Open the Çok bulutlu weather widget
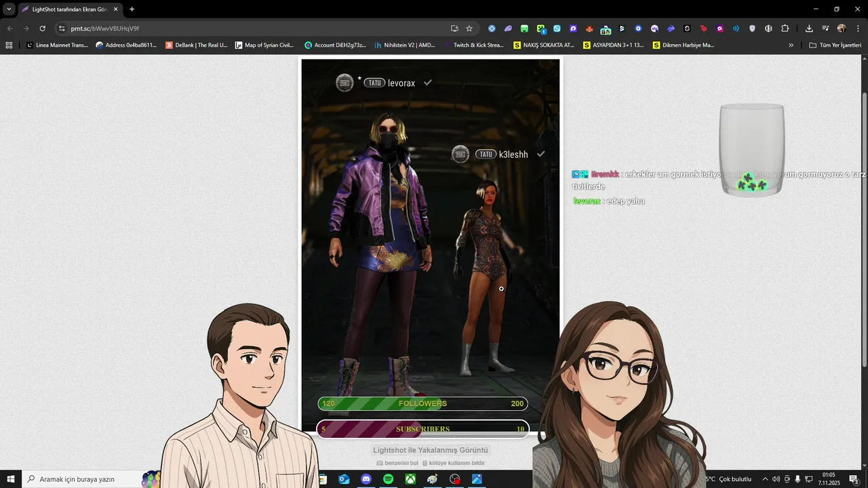The width and height of the screenshot is (868, 488). tap(729, 479)
